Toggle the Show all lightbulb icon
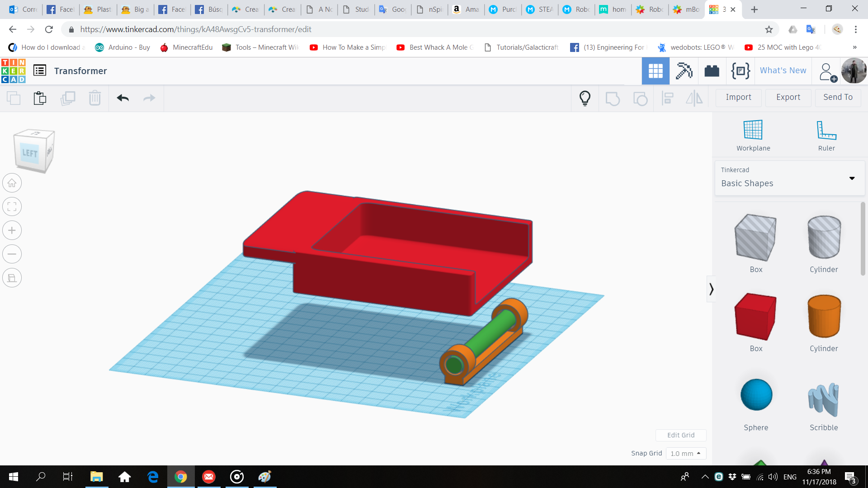Viewport: 868px width, 488px height. 585,98
